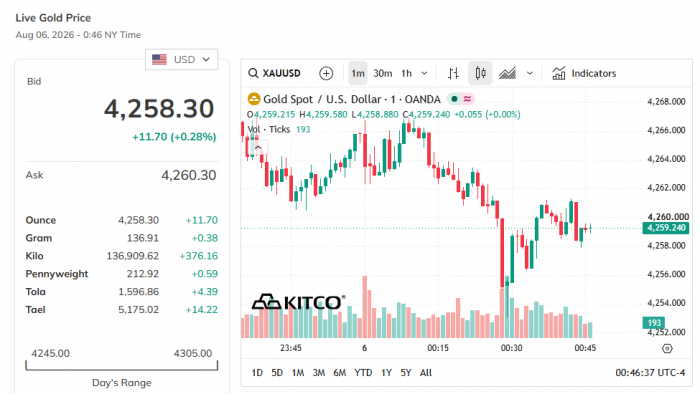This screenshot has height=394, width=700.
Task: Open the USD currency dropdown
Action: [181, 59]
